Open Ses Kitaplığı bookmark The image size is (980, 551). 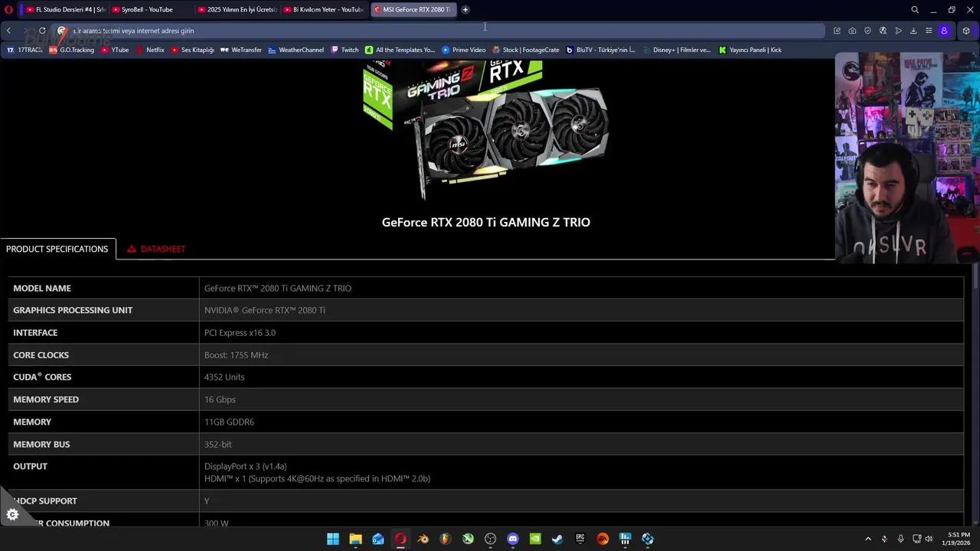point(192,50)
